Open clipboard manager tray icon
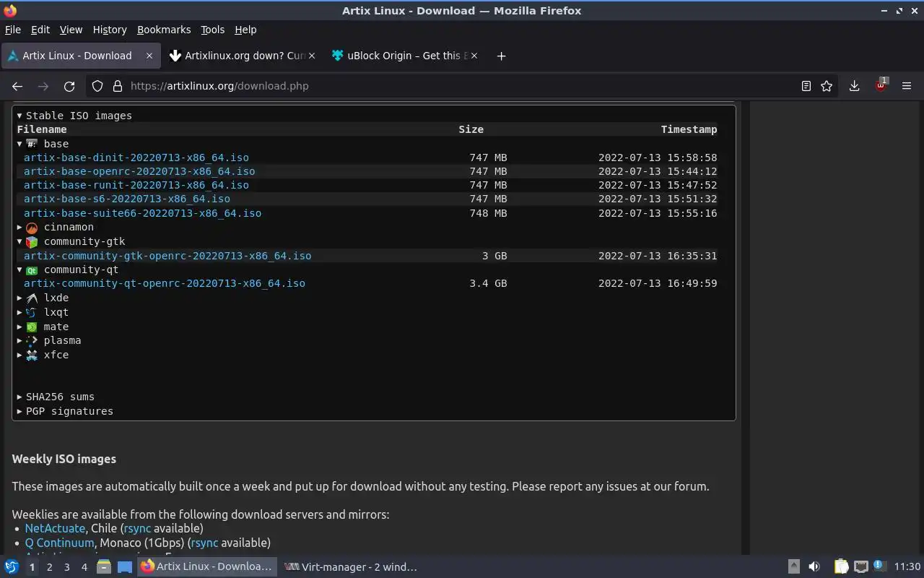The width and height of the screenshot is (924, 578). tap(841, 567)
